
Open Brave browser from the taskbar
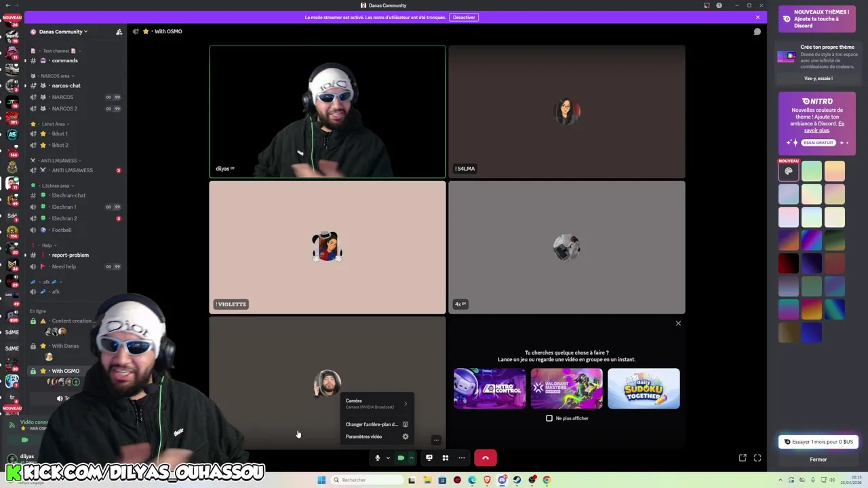(487, 480)
